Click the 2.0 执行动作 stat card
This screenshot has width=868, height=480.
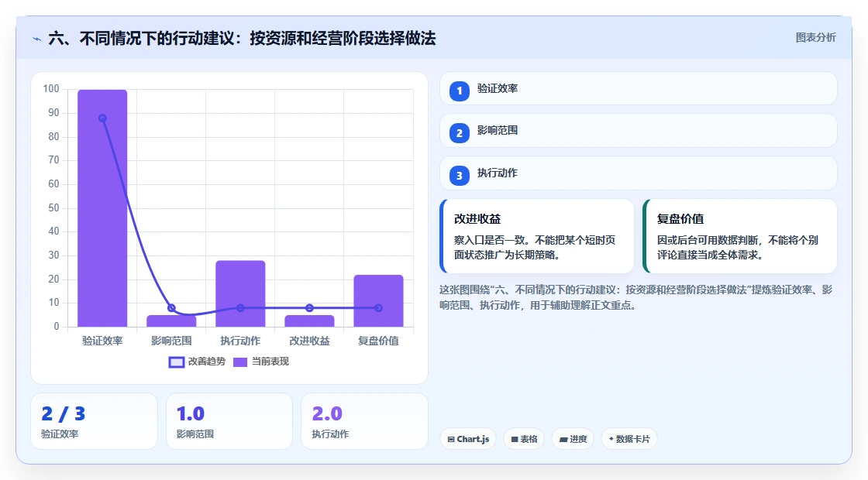(364, 421)
